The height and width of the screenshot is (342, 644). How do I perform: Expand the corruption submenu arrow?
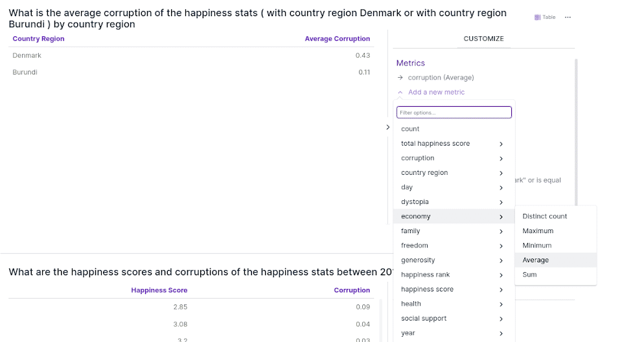(501, 159)
